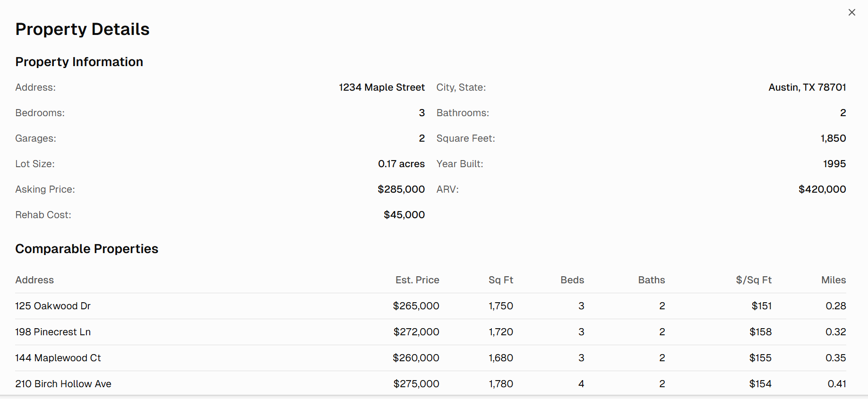
Task: Click the 1234 Maple Street address value
Action: 381,87
